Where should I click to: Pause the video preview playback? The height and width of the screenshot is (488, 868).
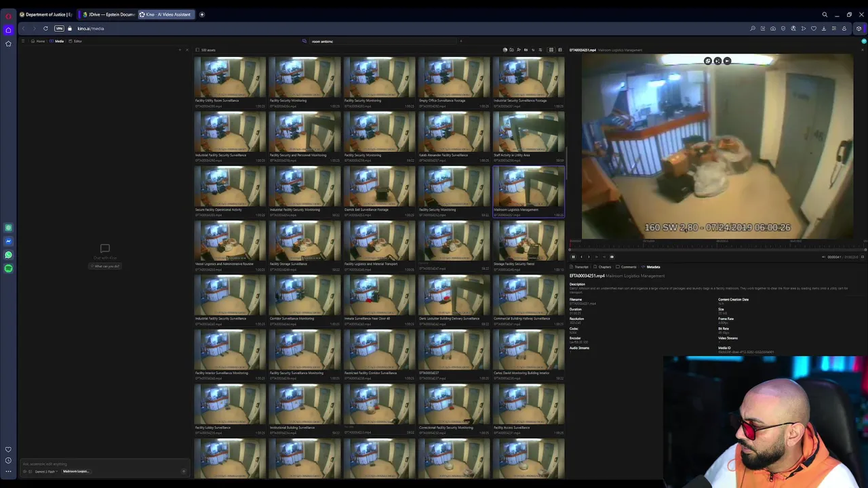pos(573,257)
